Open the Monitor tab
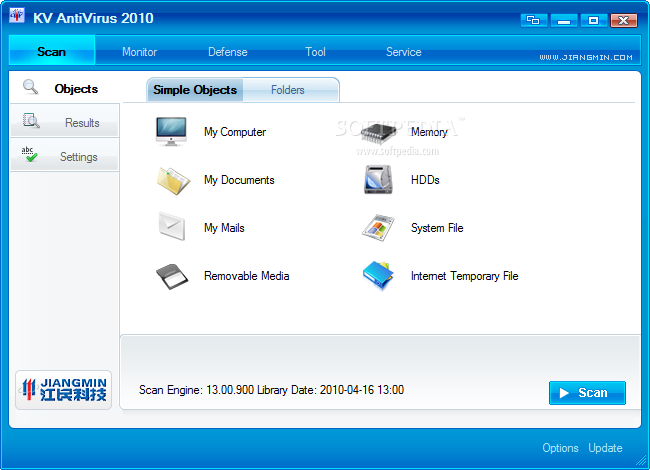Image resolution: width=650 pixels, height=470 pixels. click(139, 52)
